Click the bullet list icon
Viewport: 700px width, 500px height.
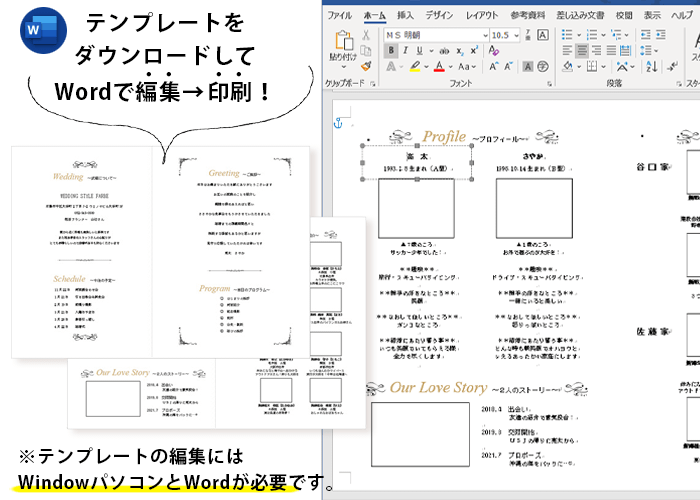pyautogui.click(x=567, y=33)
